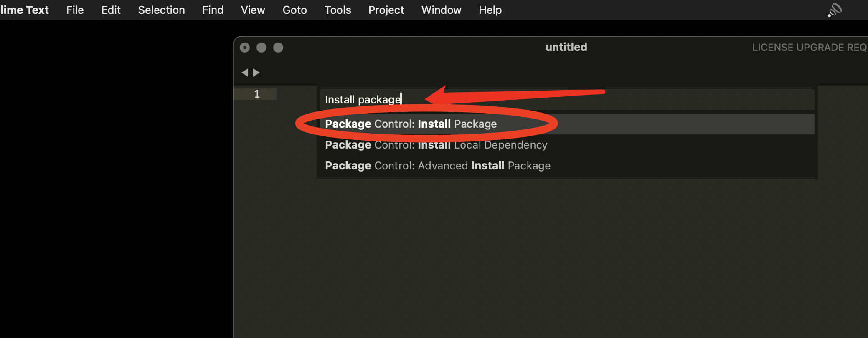Click the tab forward arrow
This screenshot has width=868, height=338.
pos(256,73)
